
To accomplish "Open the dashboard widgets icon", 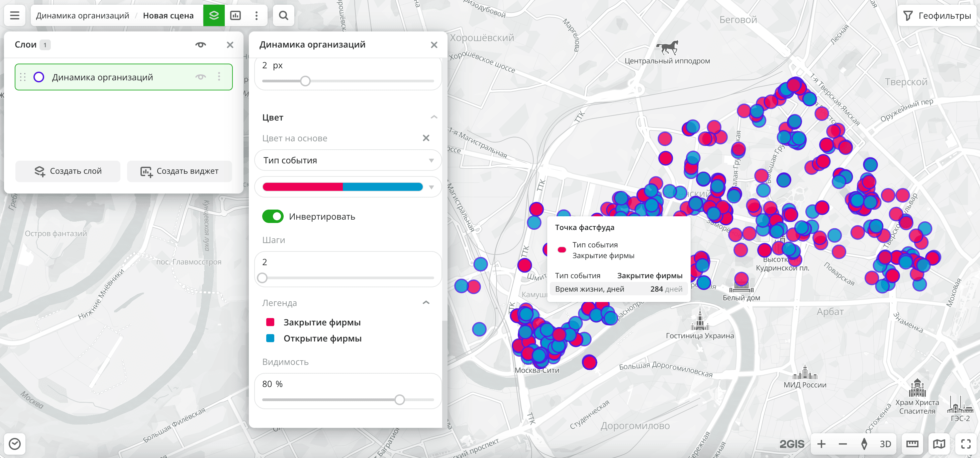I will [235, 16].
